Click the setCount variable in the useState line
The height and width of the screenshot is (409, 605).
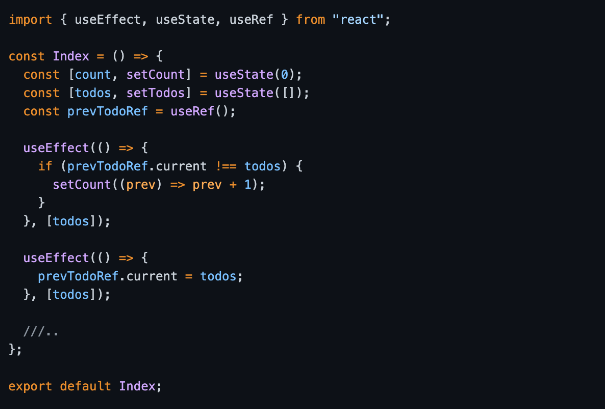155,74
